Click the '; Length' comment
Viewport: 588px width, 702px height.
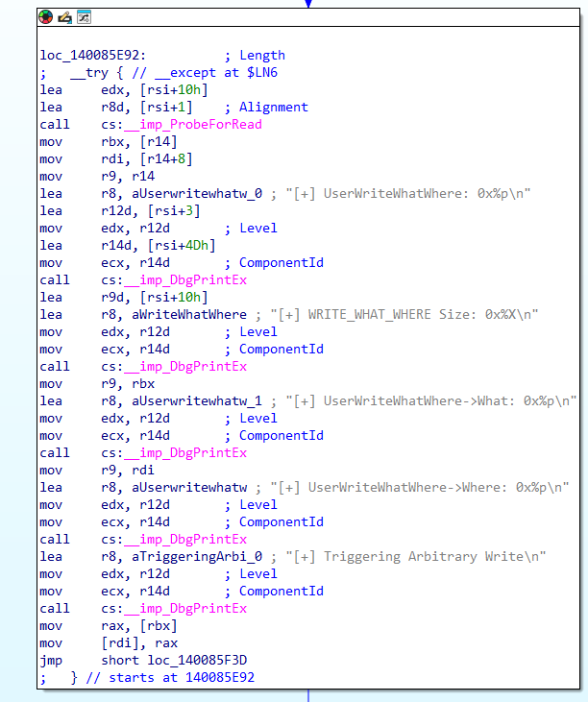pos(255,56)
